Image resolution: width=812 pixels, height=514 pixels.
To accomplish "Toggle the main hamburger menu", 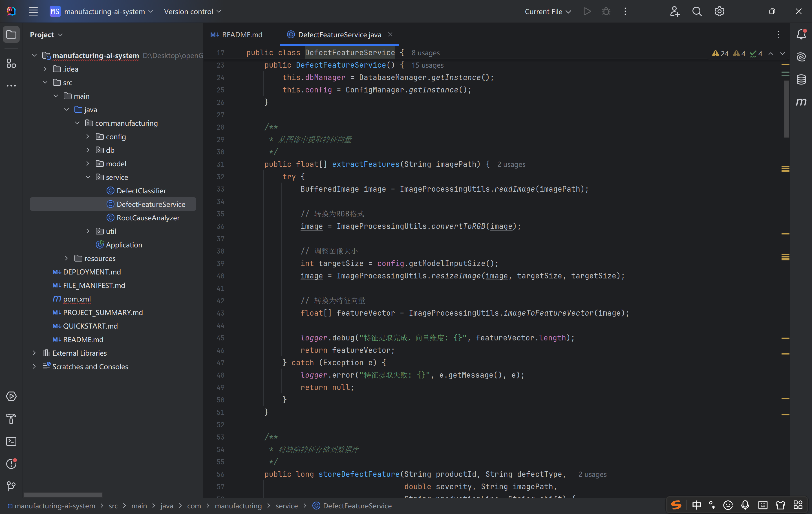I will [33, 12].
